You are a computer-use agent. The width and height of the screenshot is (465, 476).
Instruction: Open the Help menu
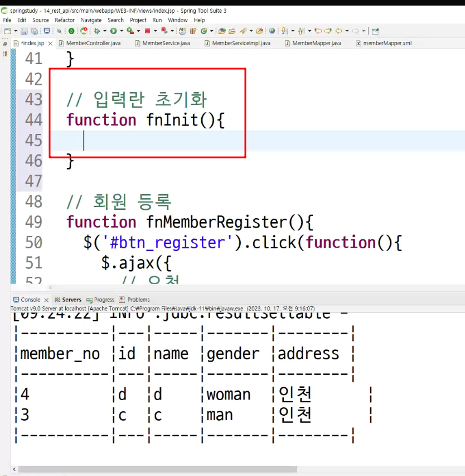(x=199, y=20)
